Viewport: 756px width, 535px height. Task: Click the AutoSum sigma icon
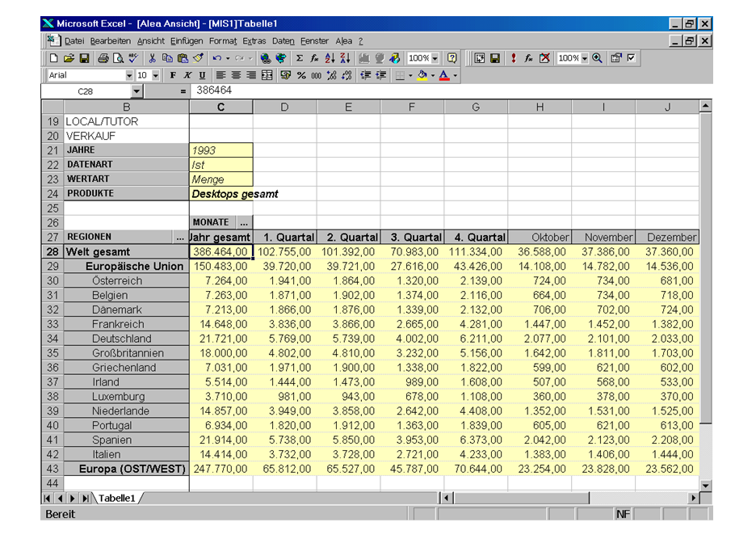tap(300, 58)
